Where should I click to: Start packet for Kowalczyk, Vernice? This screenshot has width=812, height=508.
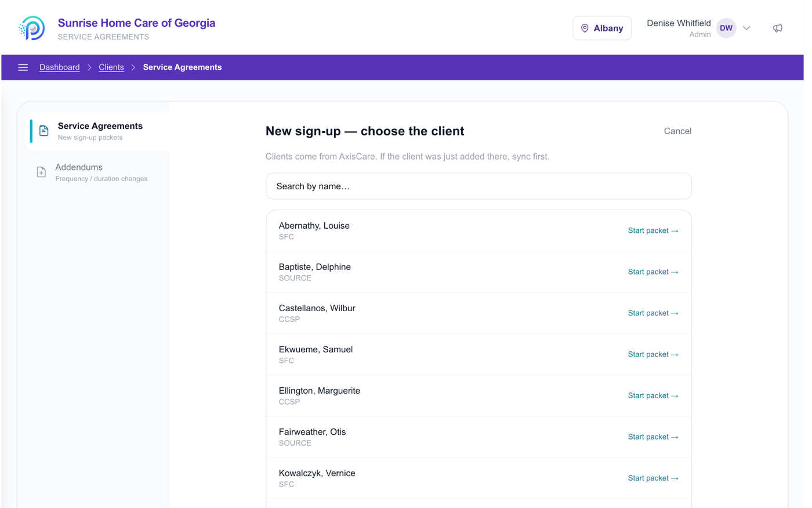tap(653, 478)
